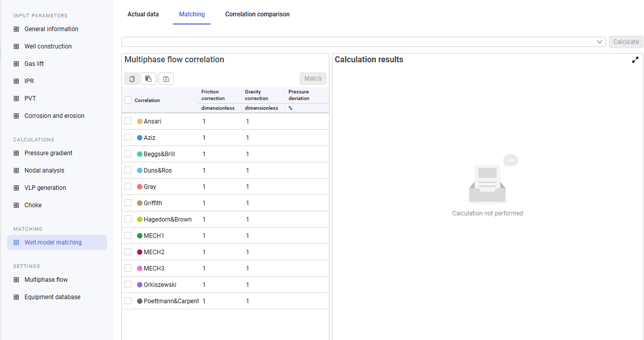Tick the Gray correlation checkbox
The width and height of the screenshot is (644, 340).
(128, 186)
